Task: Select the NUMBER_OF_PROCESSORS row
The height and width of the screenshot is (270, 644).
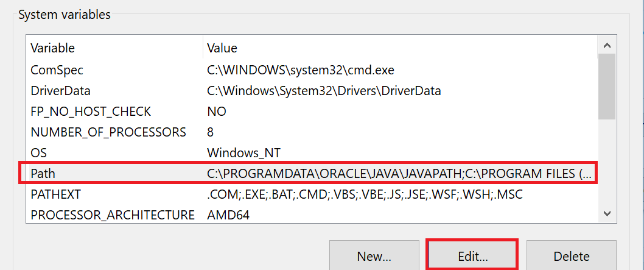Action: pos(108,132)
